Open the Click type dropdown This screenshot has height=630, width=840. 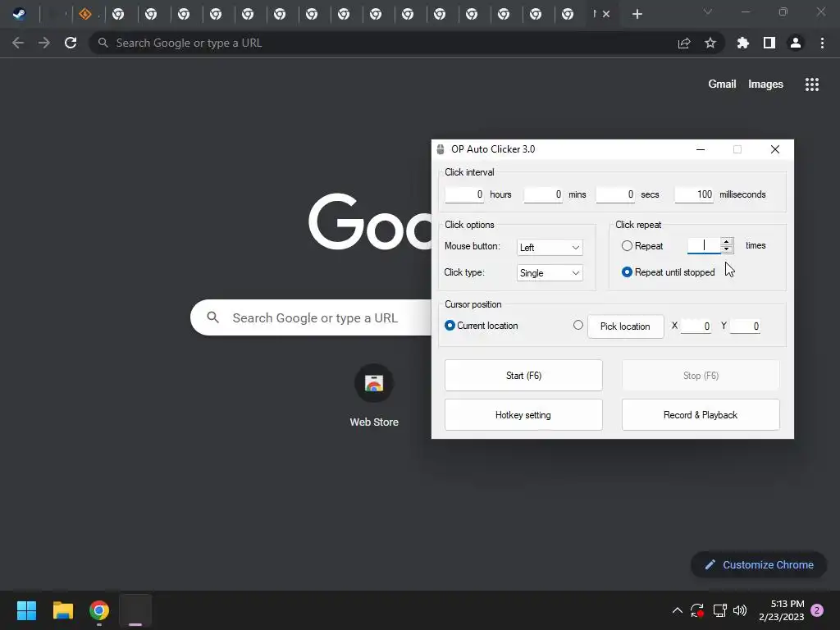(x=550, y=272)
